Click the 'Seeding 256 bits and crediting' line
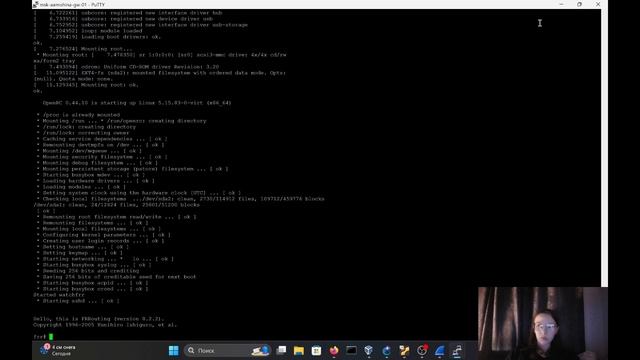 [88, 271]
